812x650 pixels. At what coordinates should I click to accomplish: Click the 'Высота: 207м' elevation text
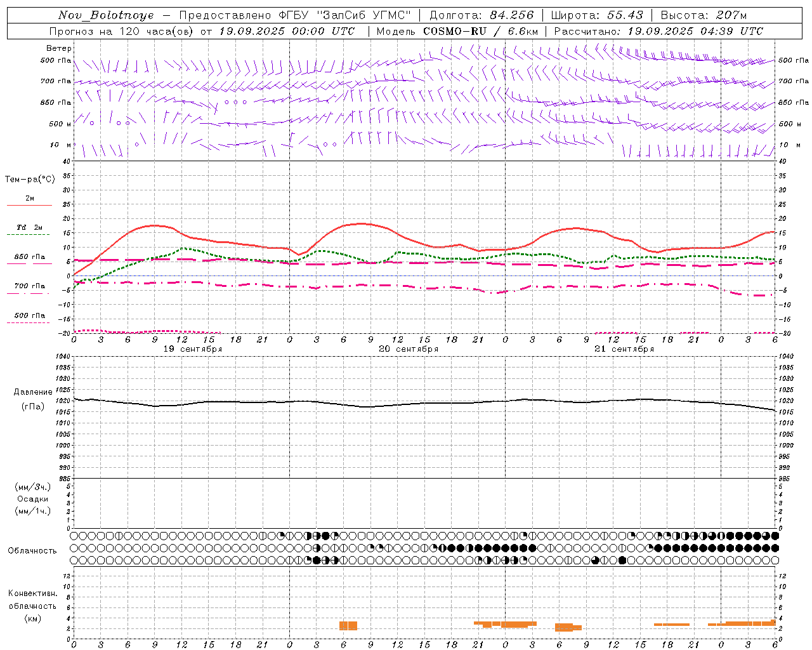tap(704, 15)
